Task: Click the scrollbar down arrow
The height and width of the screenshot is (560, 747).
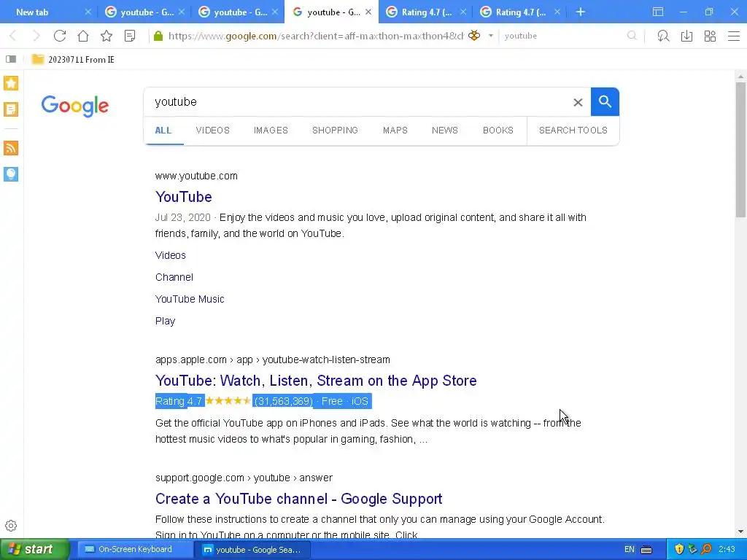Action: pos(740,532)
